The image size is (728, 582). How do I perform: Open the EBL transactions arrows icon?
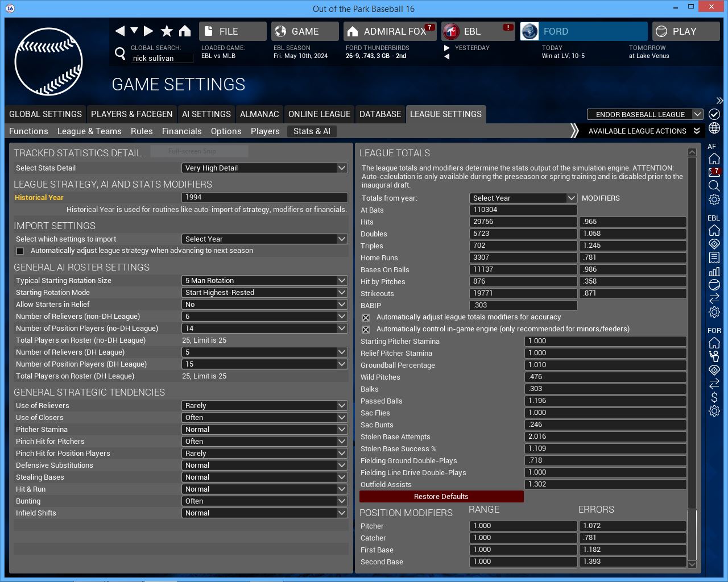point(714,298)
